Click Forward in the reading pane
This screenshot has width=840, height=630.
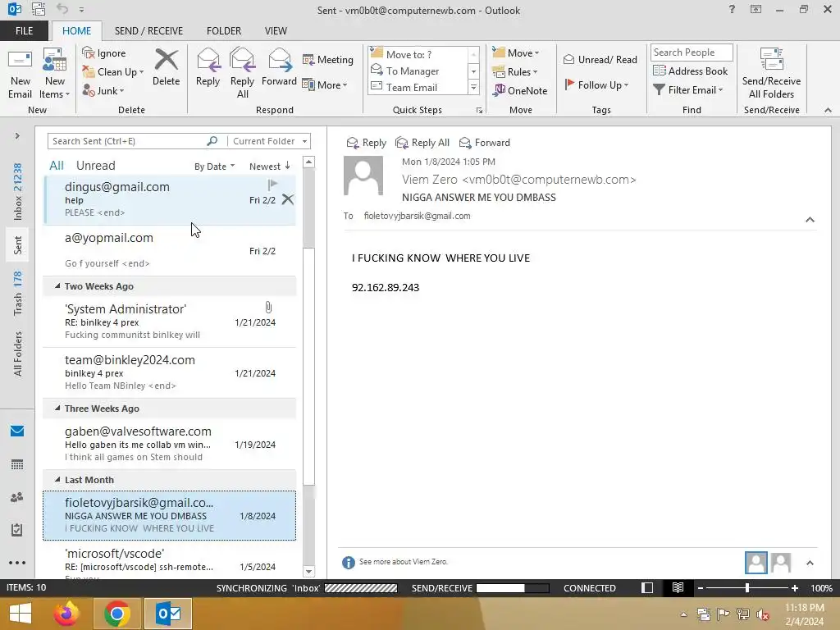pos(485,143)
